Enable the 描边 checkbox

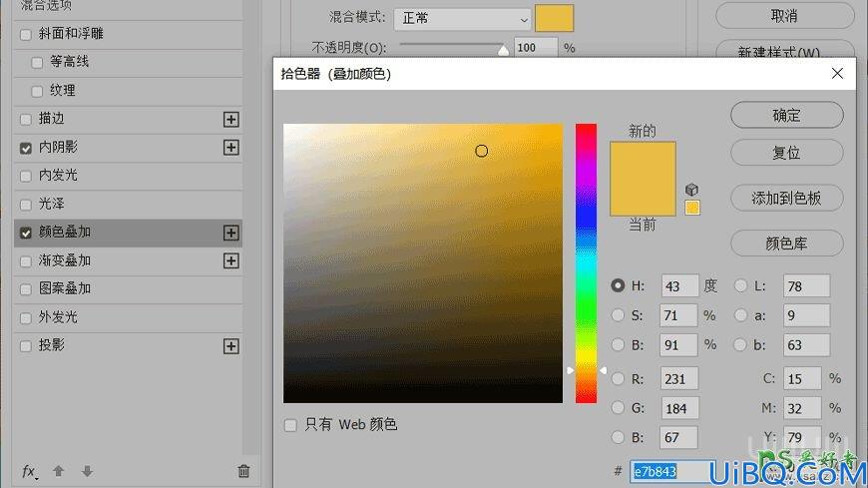click(x=26, y=119)
